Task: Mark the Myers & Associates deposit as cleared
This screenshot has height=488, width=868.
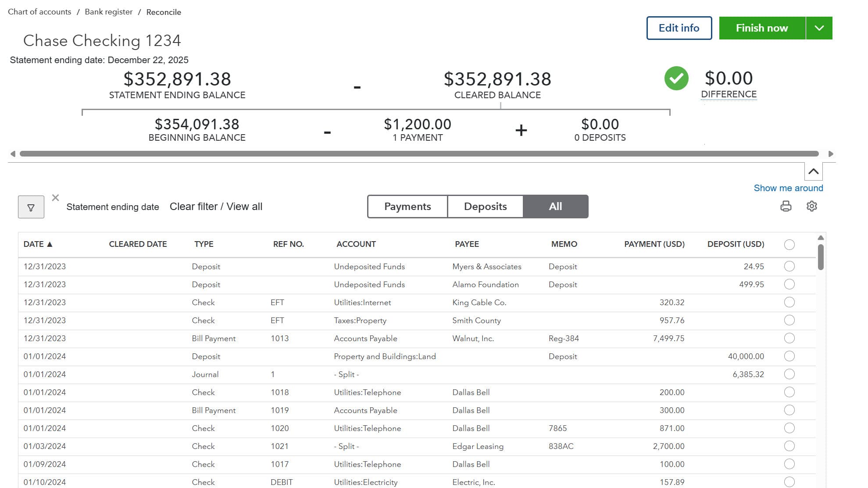Action: pyautogui.click(x=789, y=266)
